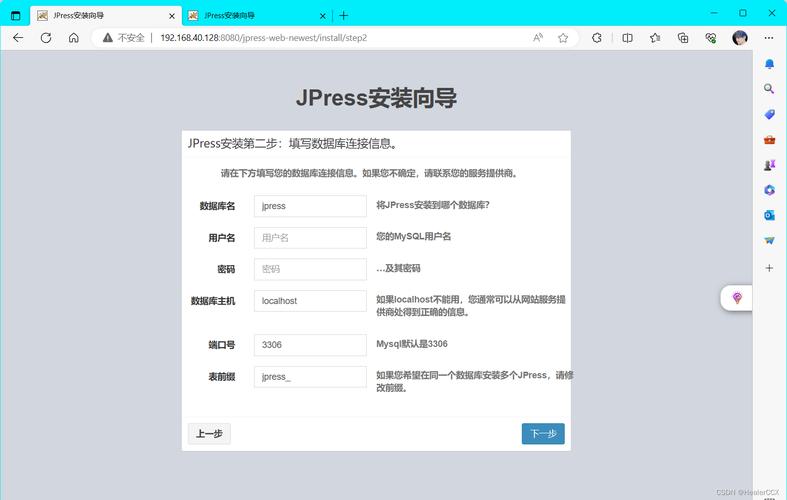Screen dimensions: 787x500
Task: Click the 上一步 previous step button
Action: (x=209, y=434)
